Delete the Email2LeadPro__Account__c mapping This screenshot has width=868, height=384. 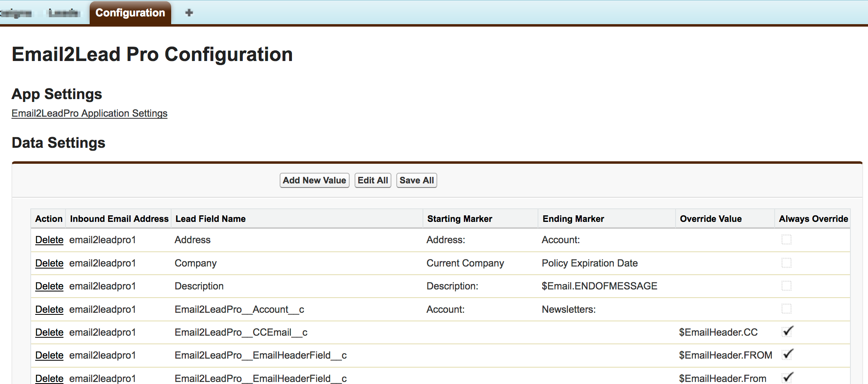[x=49, y=309]
